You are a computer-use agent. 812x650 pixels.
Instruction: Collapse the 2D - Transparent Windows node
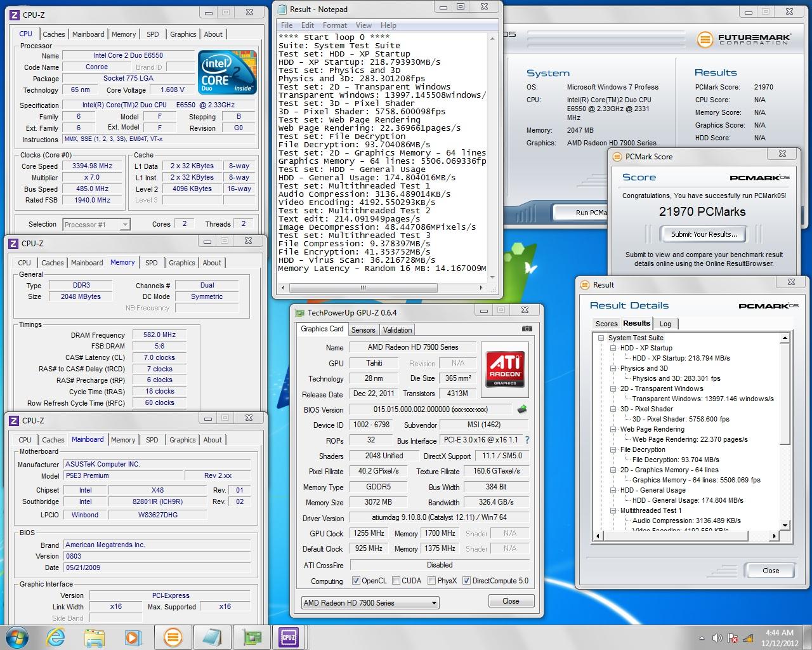(613, 388)
